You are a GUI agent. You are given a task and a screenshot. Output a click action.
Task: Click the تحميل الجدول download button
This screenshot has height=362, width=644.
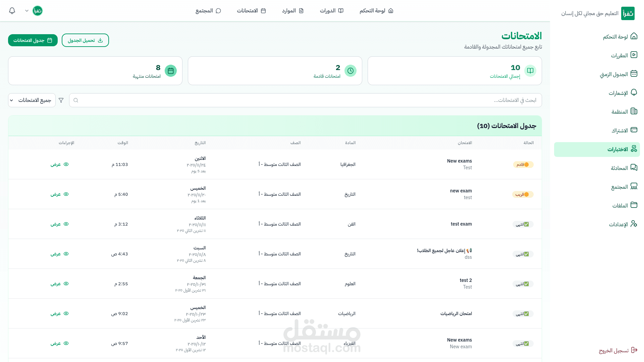tap(85, 40)
